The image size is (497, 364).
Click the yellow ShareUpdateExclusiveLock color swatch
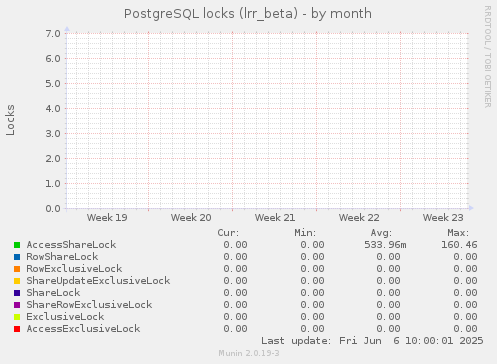point(17,281)
